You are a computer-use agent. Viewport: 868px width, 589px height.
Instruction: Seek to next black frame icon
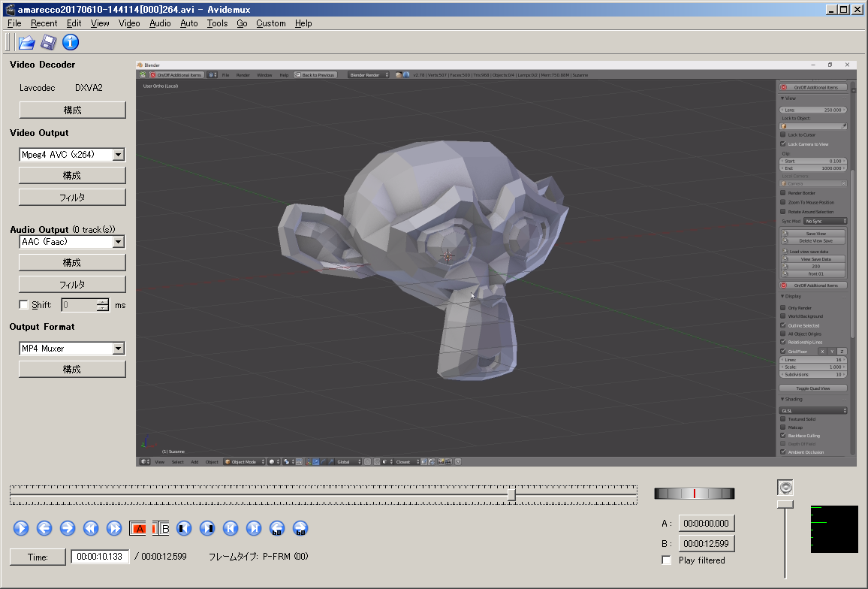click(207, 529)
